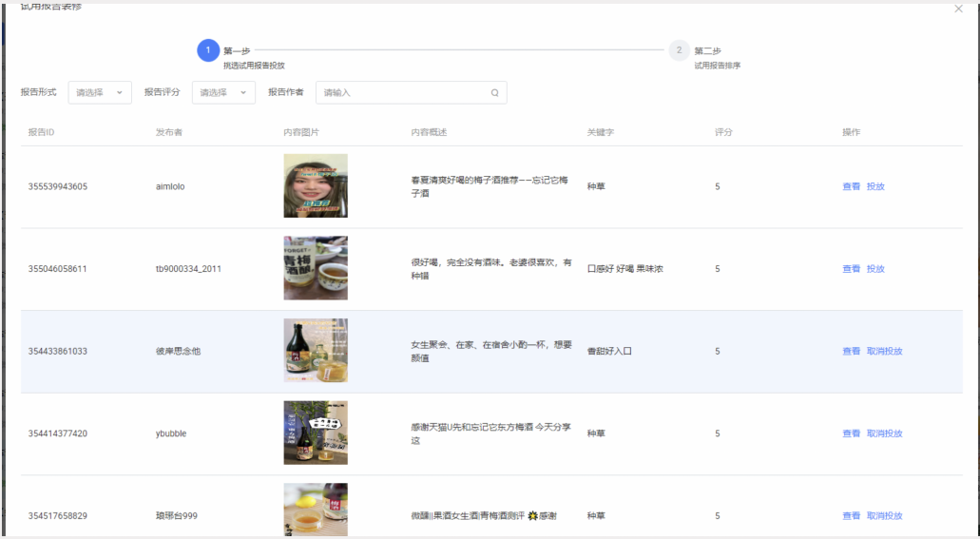Click the search magnifier icon in 报告作者 field
980x539 pixels.
click(494, 92)
